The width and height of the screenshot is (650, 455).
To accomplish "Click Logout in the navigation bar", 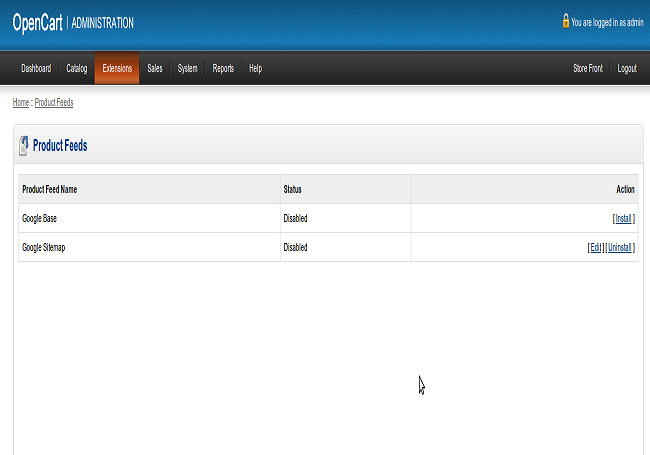I will (x=627, y=68).
